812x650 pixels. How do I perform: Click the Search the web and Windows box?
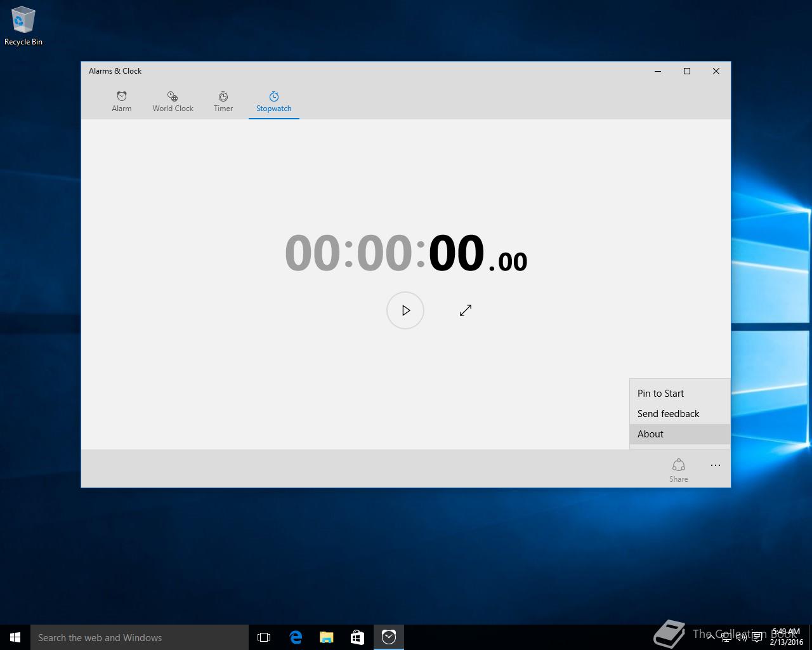[140, 637]
